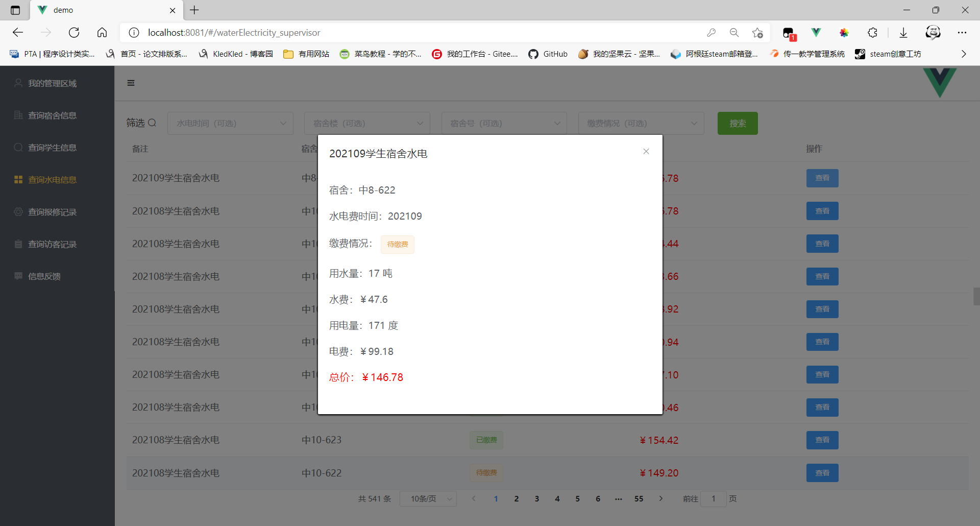The width and height of the screenshot is (980, 526).
Task: Click 筛选 search magnifier icon
Action: pyautogui.click(x=152, y=123)
